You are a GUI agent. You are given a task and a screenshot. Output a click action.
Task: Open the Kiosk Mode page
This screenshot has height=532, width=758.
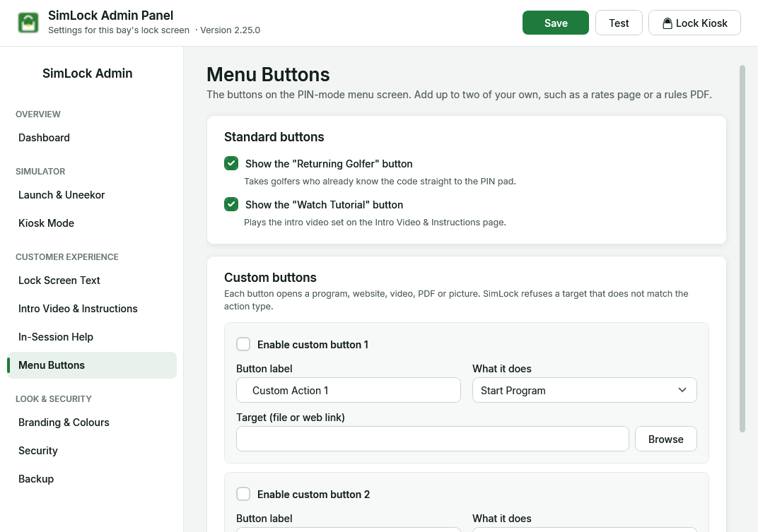92,223
